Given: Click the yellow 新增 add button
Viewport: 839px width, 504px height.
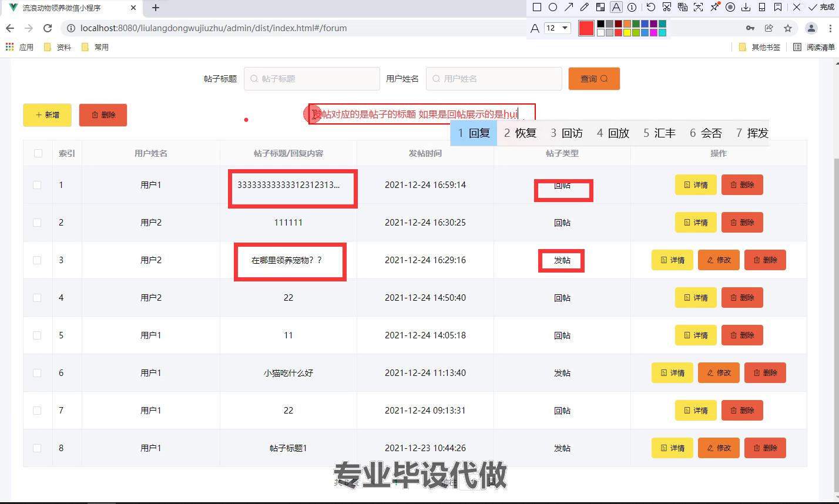Looking at the screenshot, I should click(x=47, y=115).
